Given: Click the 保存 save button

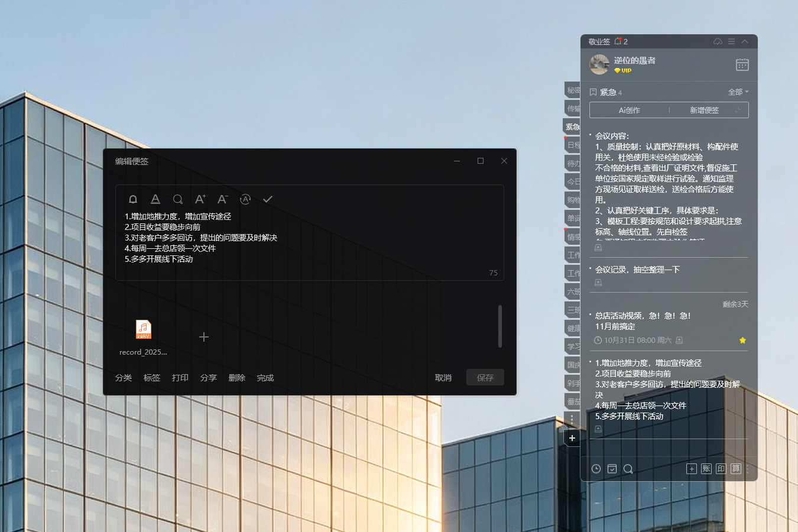Looking at the screenshot, I should tap(485, 377).
